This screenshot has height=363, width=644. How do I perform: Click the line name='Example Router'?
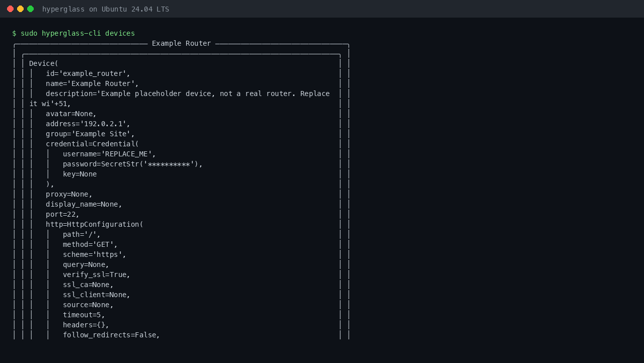pyautogui.click(x=92, y=83)
